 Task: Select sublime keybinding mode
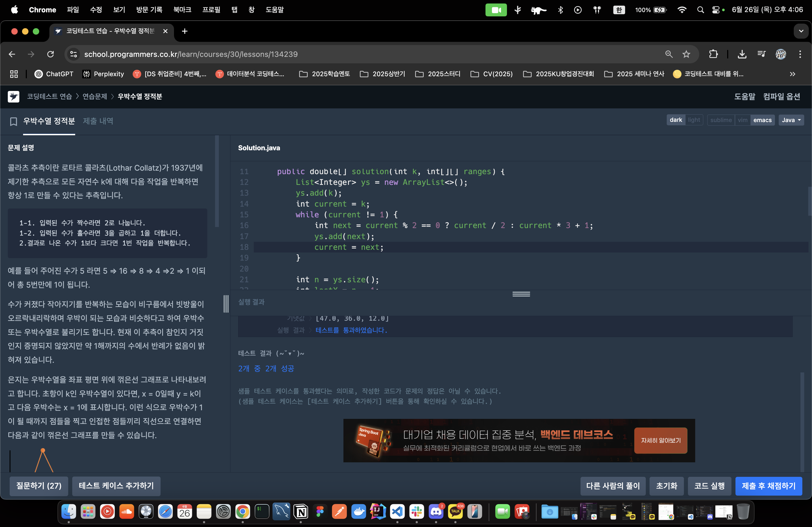(x=721, y=120)
